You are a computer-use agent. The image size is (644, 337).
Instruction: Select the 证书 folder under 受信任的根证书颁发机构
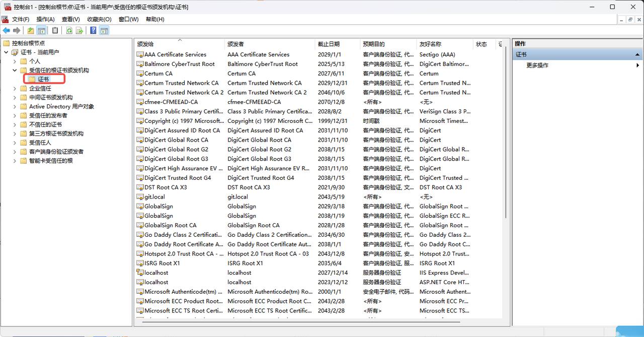44,80
